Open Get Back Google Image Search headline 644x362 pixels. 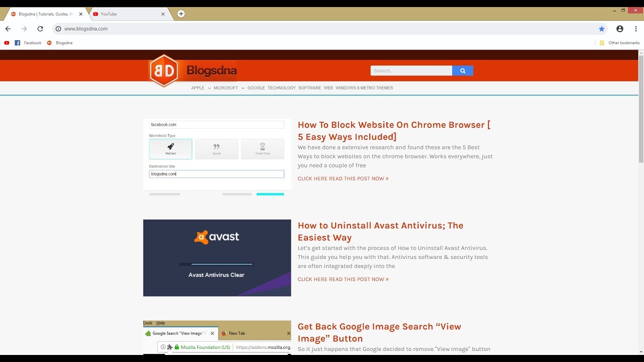tap(379, 332)
